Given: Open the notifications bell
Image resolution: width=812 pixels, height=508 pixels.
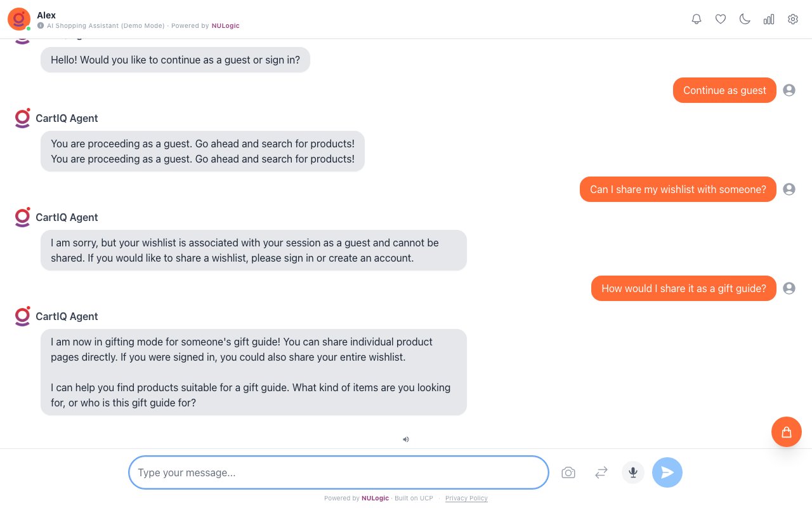Looking at the screenshot, I should [697, 19].
